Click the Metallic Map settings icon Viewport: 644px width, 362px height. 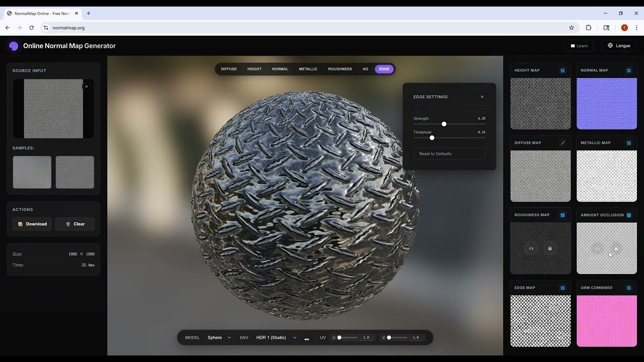click(x=629, y=143)
